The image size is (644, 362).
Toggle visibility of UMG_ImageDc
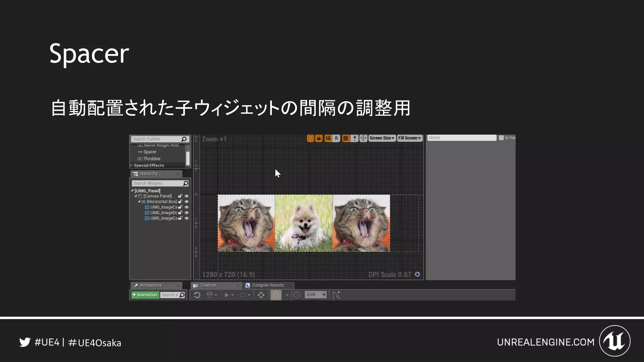[186, 213]
